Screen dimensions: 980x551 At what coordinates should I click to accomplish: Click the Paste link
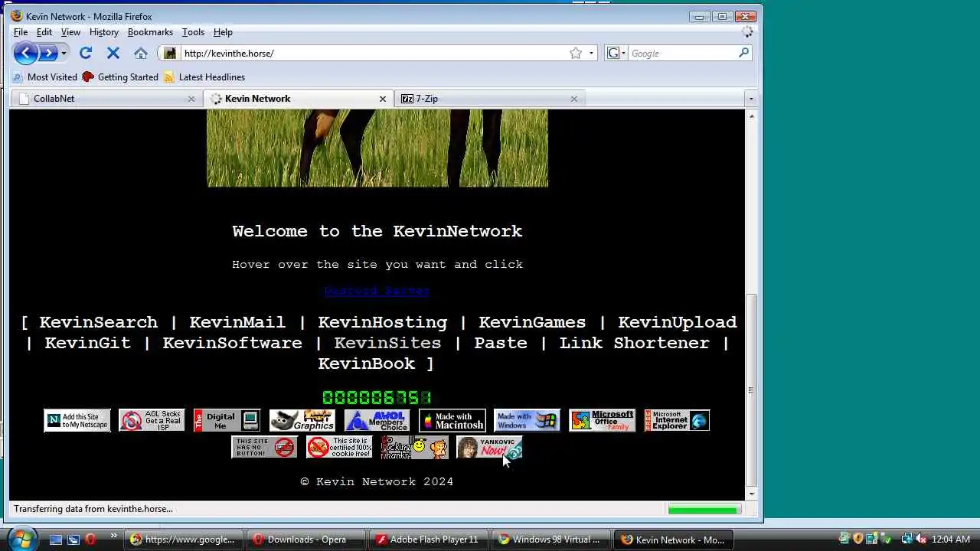click(x=501, y=343)
